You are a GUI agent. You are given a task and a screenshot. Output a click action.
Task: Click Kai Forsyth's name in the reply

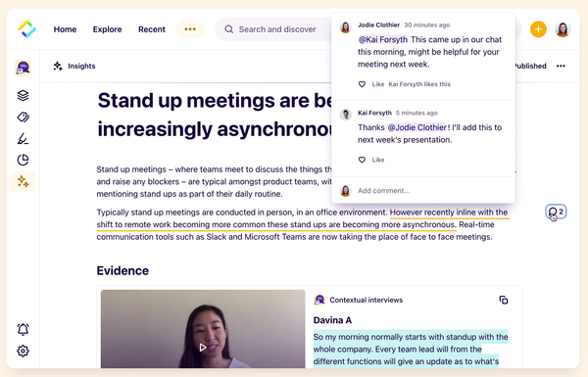(x=374, y=113)
